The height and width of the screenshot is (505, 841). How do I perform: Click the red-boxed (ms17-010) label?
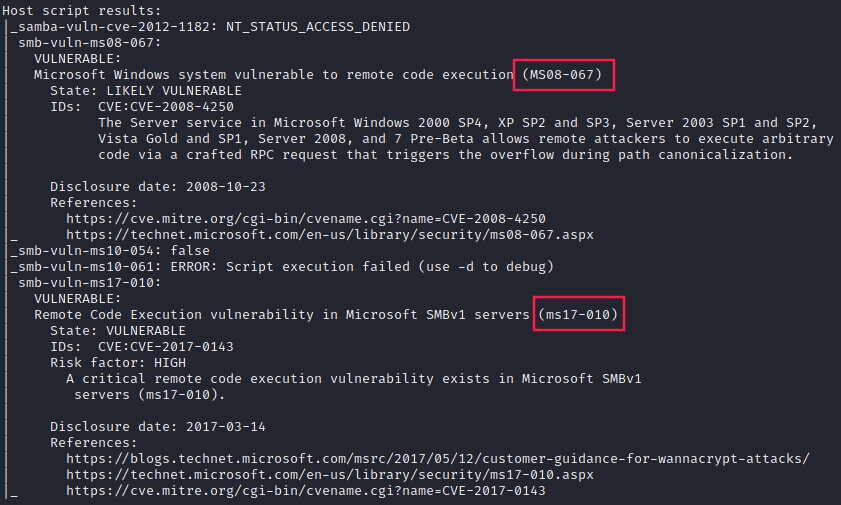(579, 315)
